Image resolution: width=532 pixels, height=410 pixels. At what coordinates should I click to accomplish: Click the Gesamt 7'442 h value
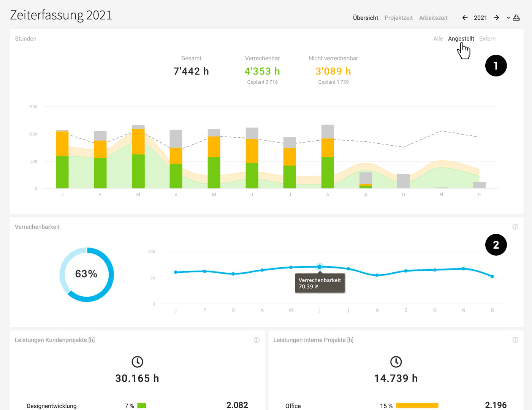pyautogui.click(x=191, y=71)
